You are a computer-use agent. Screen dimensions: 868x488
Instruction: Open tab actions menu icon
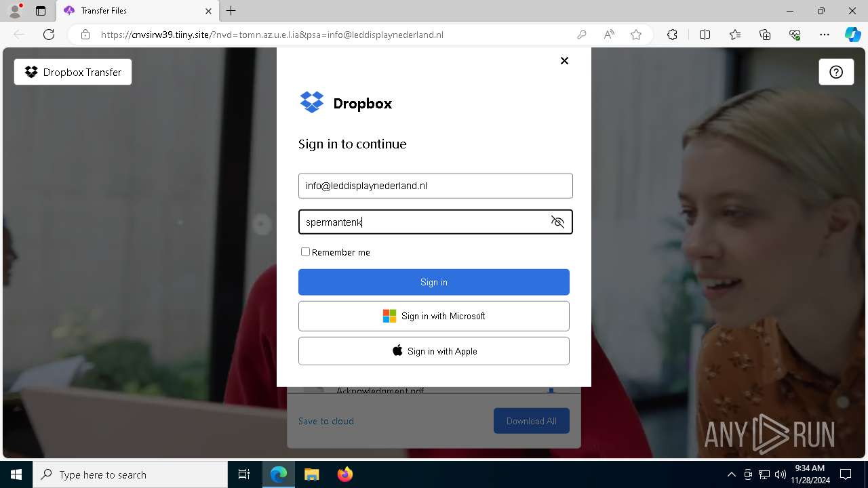tap(41, 11)
